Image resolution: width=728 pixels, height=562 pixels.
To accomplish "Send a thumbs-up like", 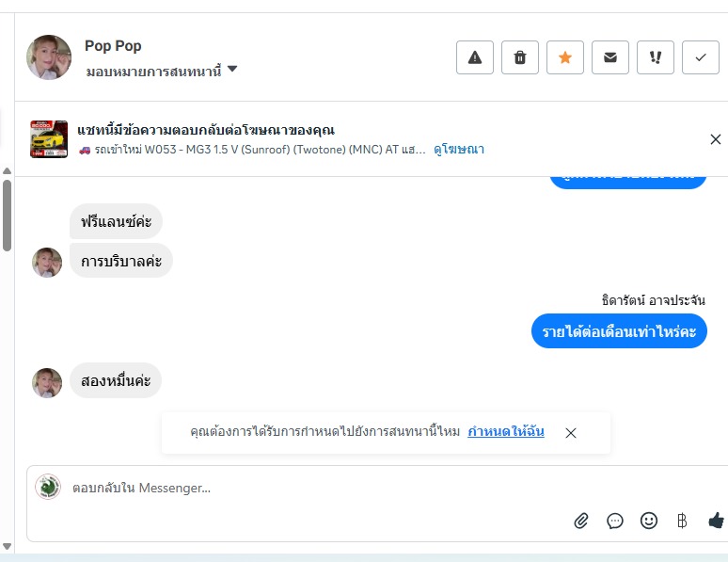I will pos(716,521).
